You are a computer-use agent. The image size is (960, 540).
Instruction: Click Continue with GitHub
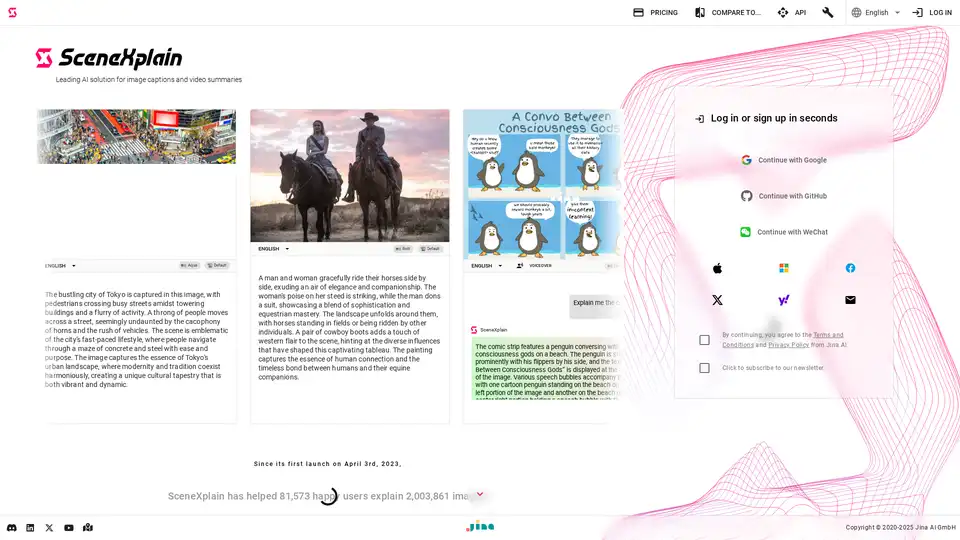(x=784, y=196)
